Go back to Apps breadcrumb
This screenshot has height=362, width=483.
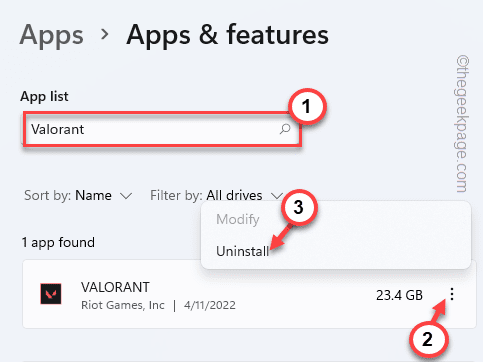pos(51,35)
